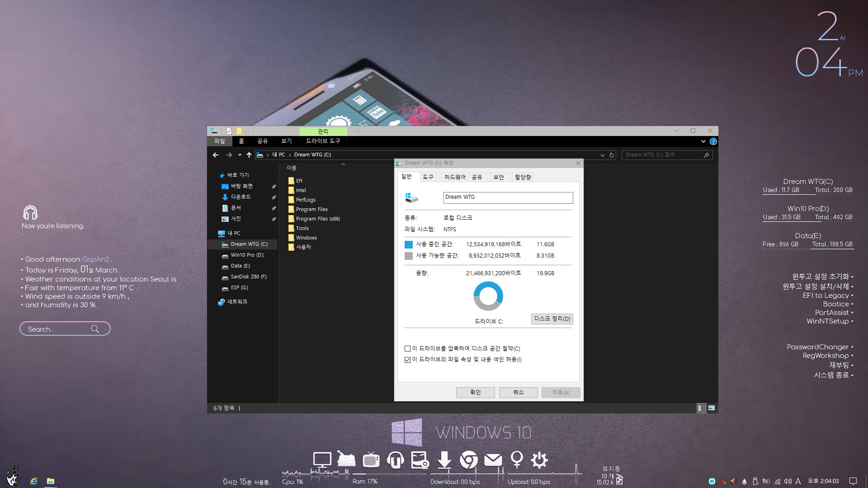
Task: Open the mail envelope dock icon
Action: tap(493, 460)
